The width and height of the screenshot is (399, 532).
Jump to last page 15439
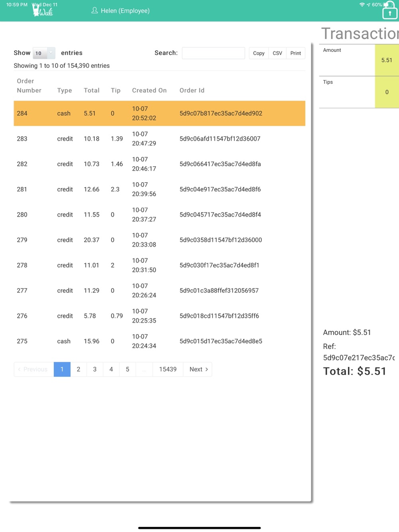[168, 369]
